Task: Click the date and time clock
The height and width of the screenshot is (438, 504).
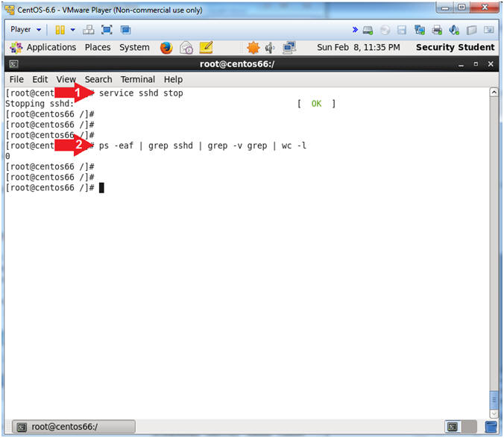Action: pos(359,48)
